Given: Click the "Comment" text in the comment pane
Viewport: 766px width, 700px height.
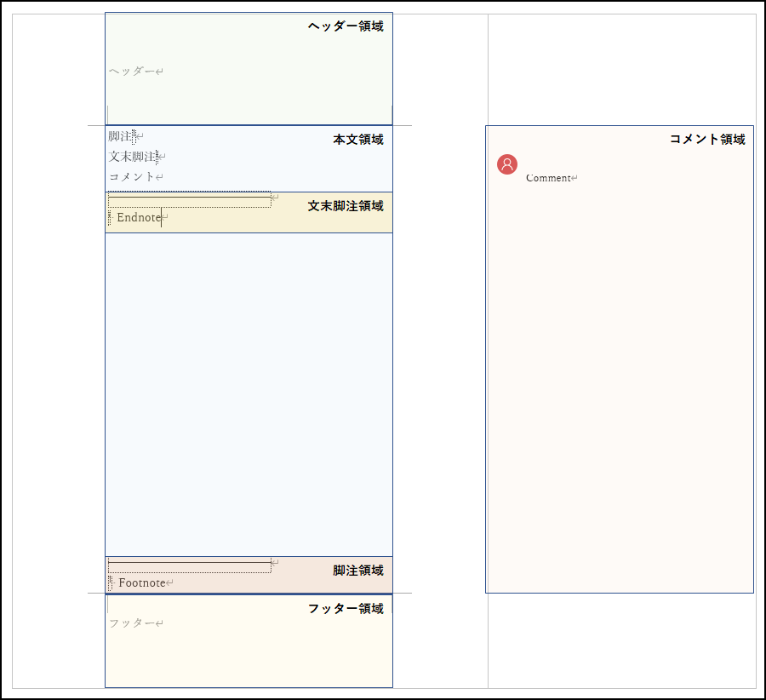Looking at the screenshot, I should click(548, 178).
